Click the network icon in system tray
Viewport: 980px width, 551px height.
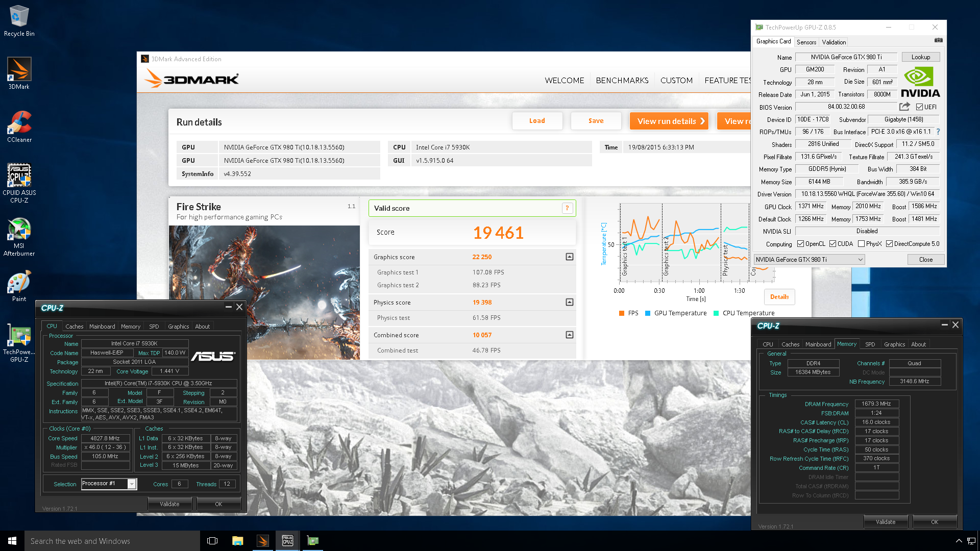pos(971,541)
